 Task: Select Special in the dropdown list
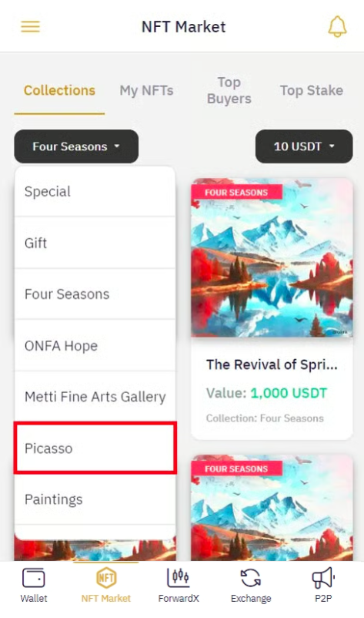[95, 192]
